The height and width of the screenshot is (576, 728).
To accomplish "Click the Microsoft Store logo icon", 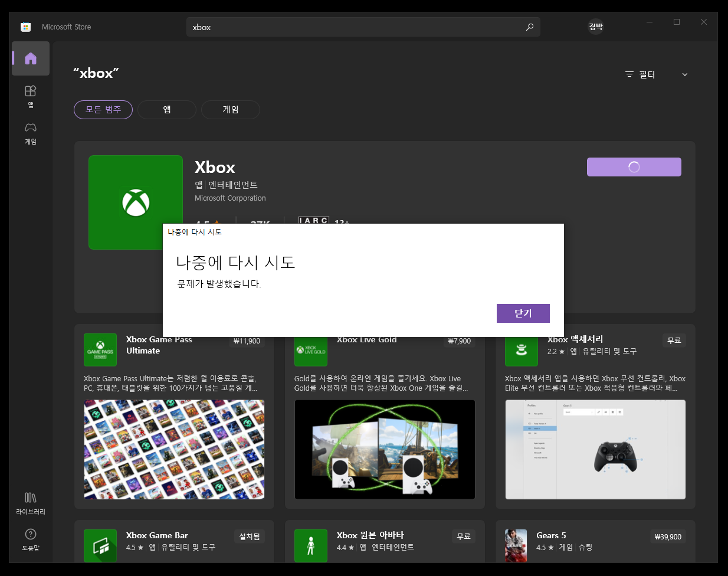I will (x=25, y=27).
